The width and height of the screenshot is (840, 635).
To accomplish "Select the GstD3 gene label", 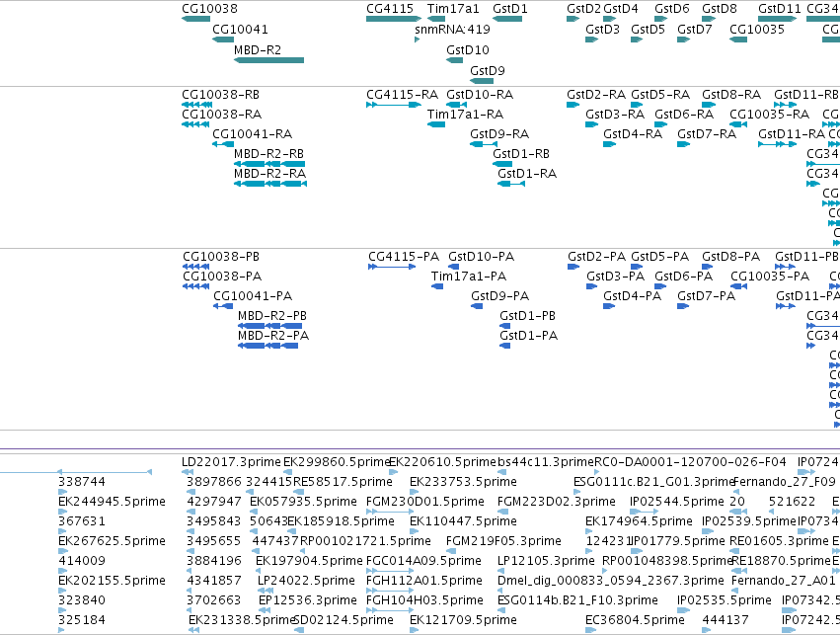I will click(602, 30).
